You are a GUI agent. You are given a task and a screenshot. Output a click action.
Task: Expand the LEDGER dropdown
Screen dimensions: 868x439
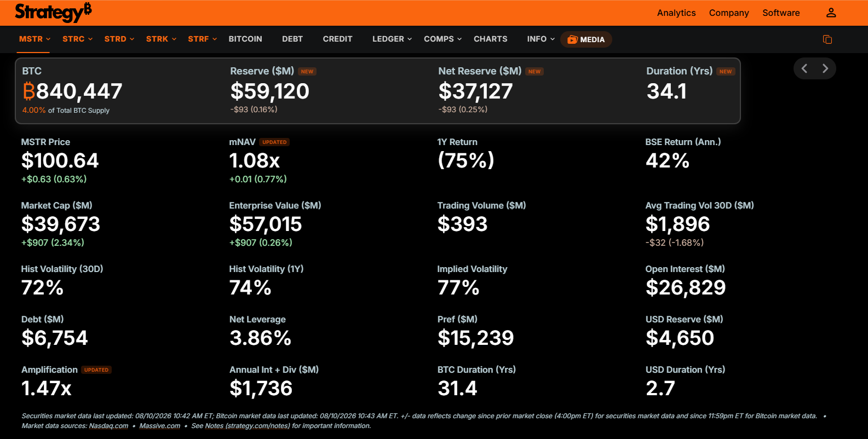[392, 39]
